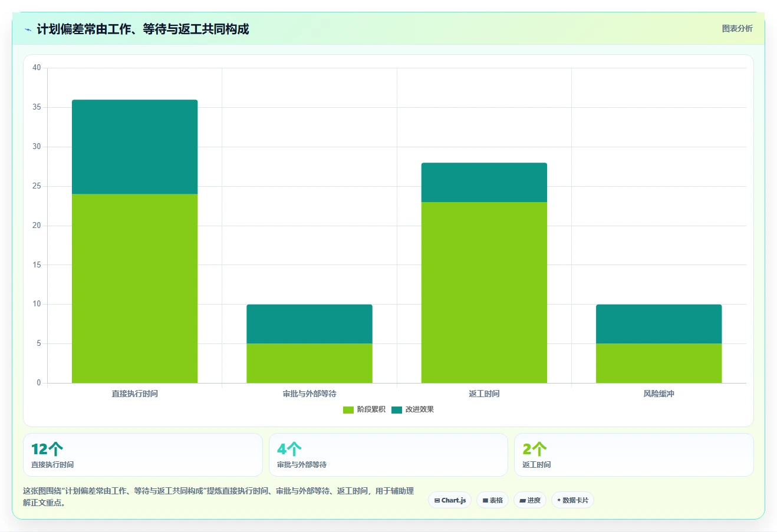The width and height of the screenshot is (777, 532).
Task: Click the 审批与外部等待 x-axis label
Action: pyautogui.click(x=310, y=394)
